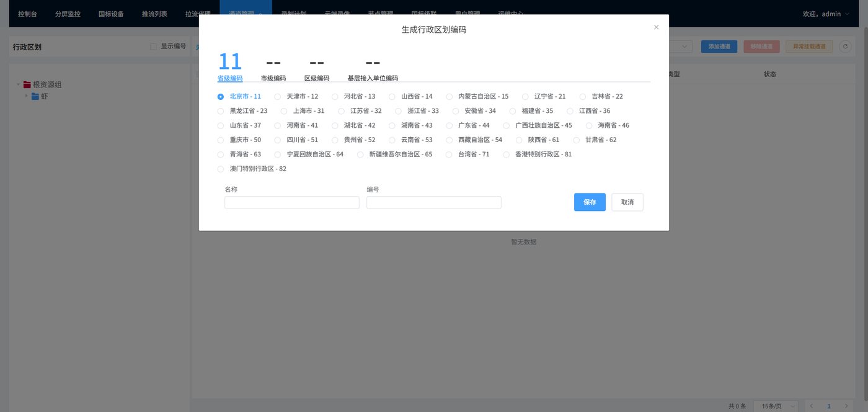868x412 pixels.
Task: Go to previous page arrow in pagination
Action: click(811, 406)
